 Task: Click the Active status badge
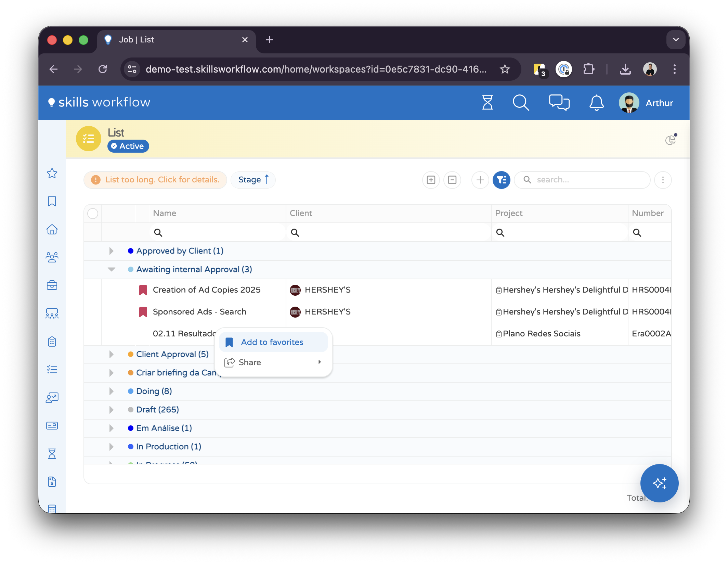128,146
